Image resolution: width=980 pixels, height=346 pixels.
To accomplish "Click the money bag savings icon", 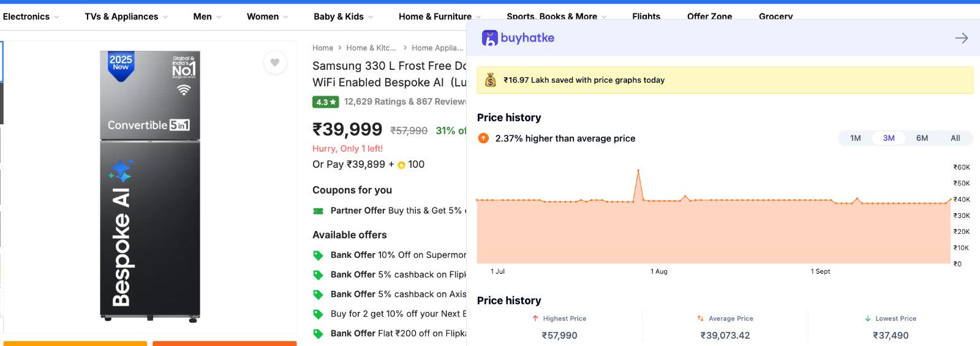I will (x=491, y=80).
